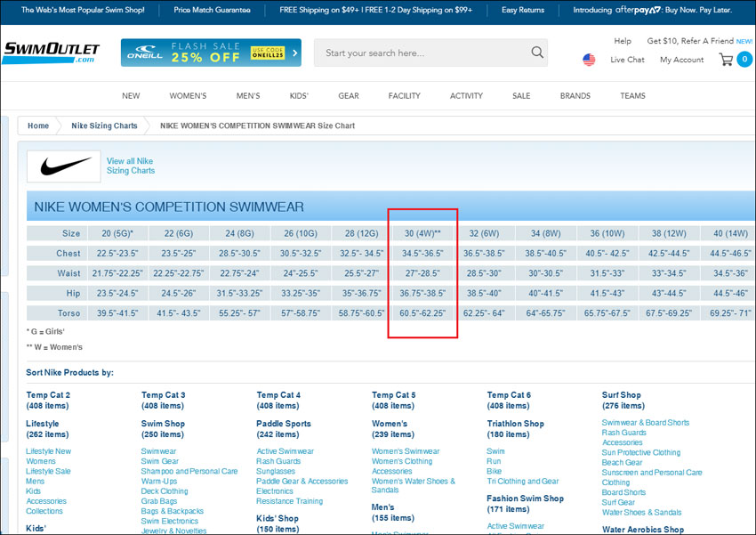Click the search magnifying glass icon
This screenshot has height=535, width=756.
537,53
